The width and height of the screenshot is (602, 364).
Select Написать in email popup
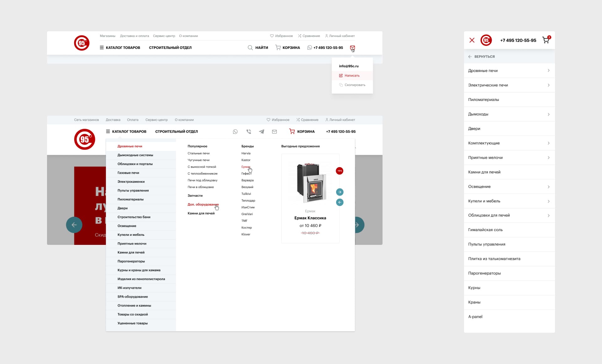point(352,76)
